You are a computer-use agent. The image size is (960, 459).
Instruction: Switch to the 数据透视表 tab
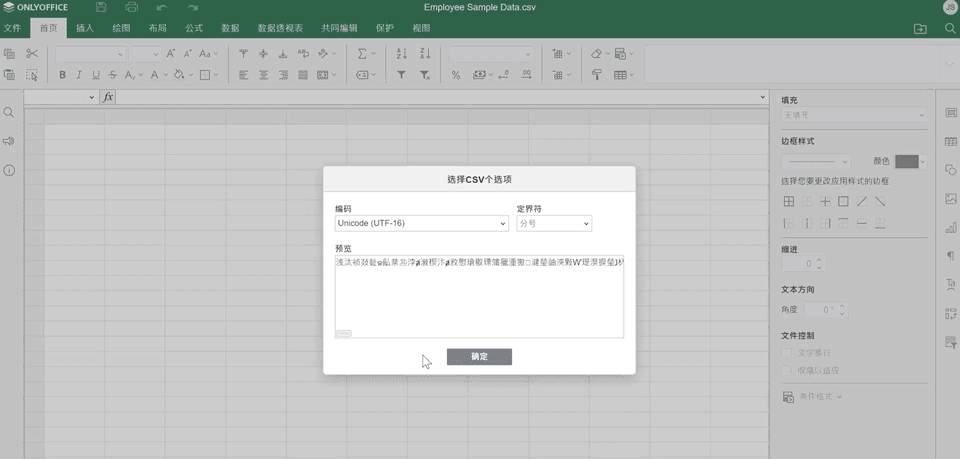pyautogui.click(x=280, y=28)
